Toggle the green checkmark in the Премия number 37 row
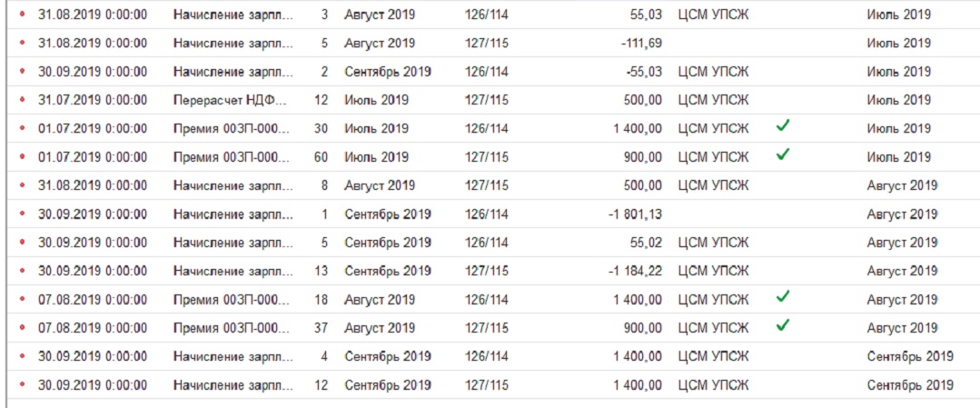980x408 pixels. point(783,325)
